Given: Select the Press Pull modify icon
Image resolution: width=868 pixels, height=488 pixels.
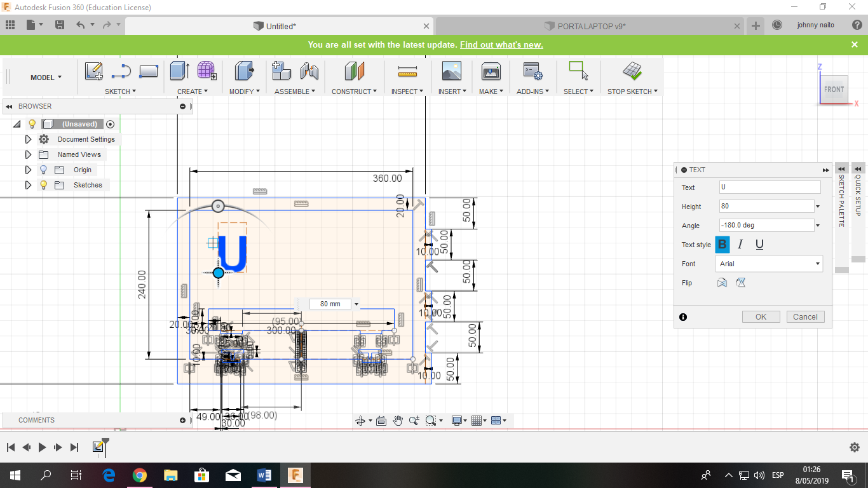Looking at the screenshot, I should [244, 71].
